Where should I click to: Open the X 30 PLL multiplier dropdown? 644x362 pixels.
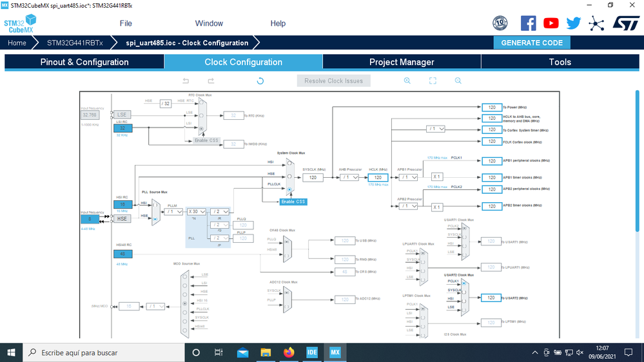point(197,212)
